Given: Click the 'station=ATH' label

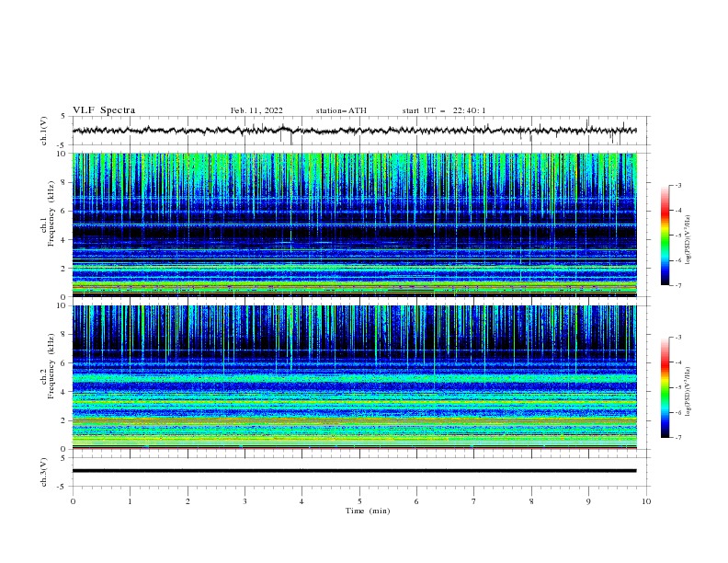Looking at the screenshot, I should pos(341,110).
